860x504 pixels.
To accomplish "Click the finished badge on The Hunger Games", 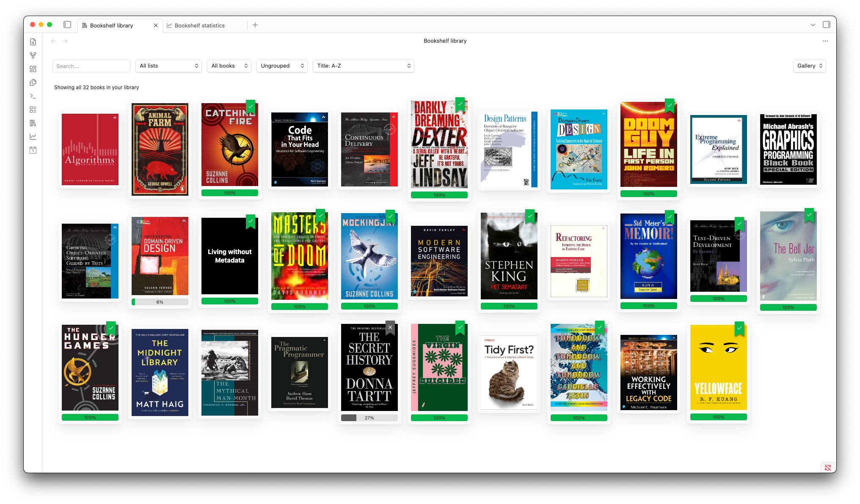I will coord(111,329).
